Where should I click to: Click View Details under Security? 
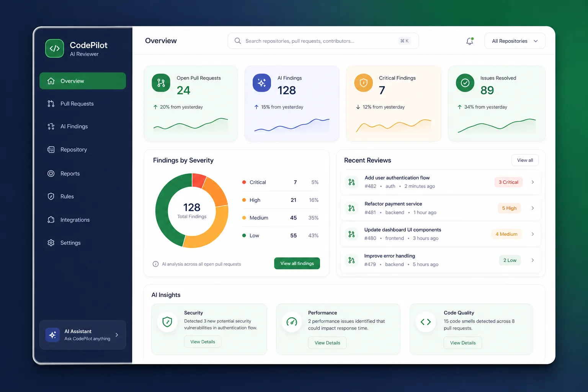[203, 342]
